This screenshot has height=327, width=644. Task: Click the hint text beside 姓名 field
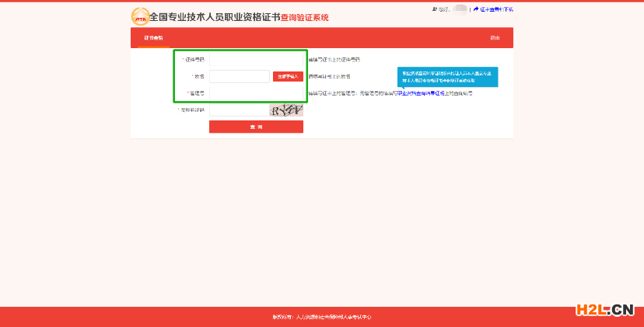pos(330,76)
